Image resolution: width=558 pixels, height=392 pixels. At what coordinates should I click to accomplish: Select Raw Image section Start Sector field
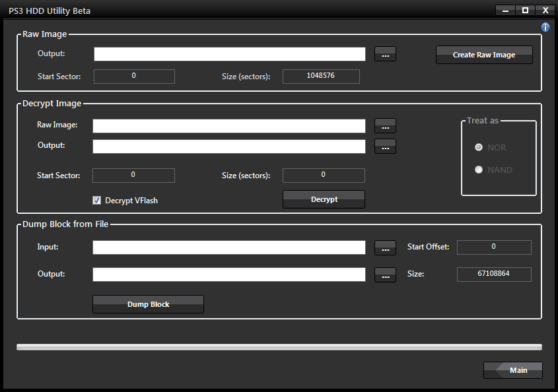pyautogui.click(x=134, y=76)
